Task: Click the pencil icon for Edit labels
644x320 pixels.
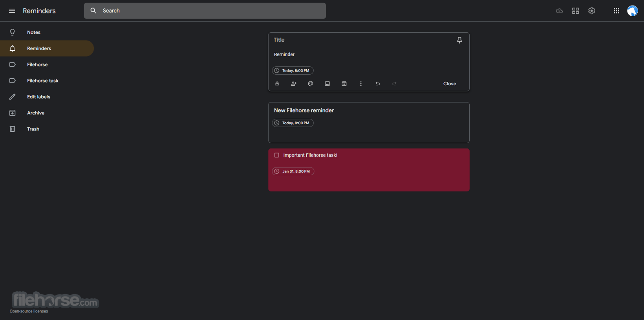Action: pyautogui.click(x=13, y=97)
